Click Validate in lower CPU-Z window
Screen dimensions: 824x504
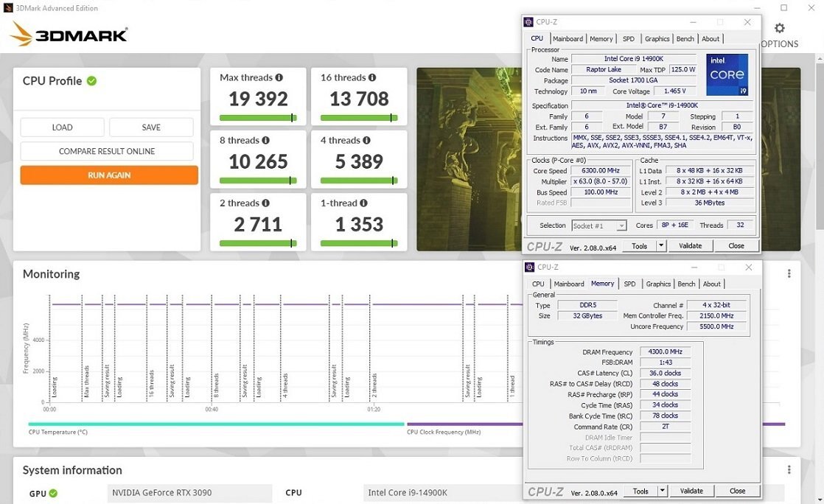[x=691, y=491]
